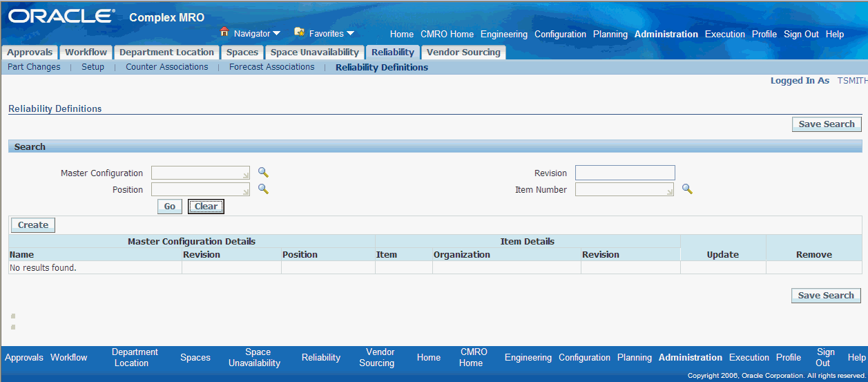This screenshot has height=382, width=868.
Task: Open Spaces in footer navigation
Action: point(195,358)
